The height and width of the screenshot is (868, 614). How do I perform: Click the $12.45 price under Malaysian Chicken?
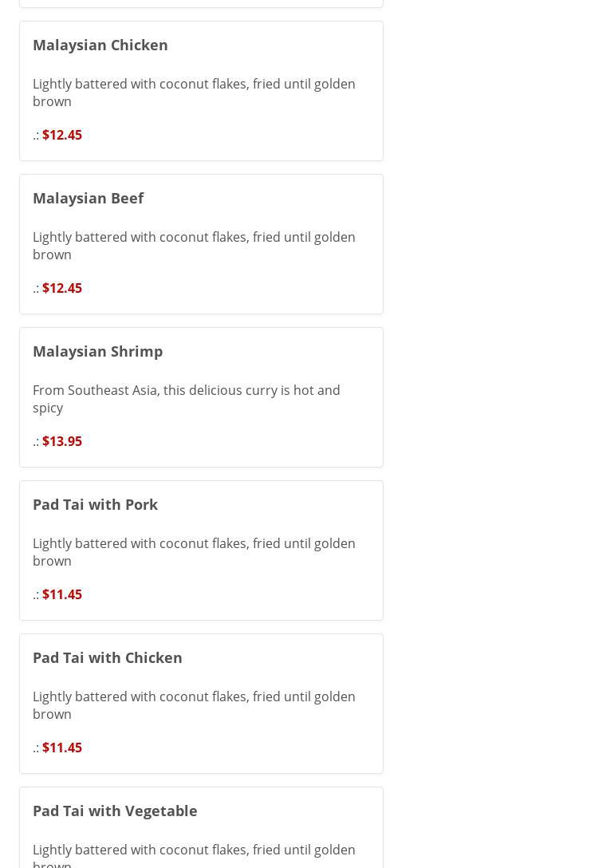pyautogui.click(x=62, y=135)
